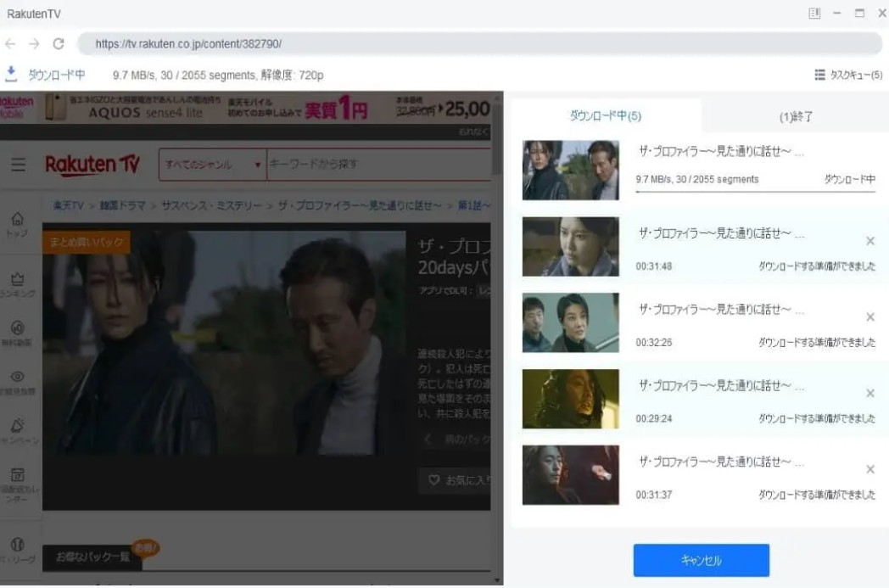Click the browser forward arrow
Viewport: 889px width, 588px height.
tap(34, 43)
